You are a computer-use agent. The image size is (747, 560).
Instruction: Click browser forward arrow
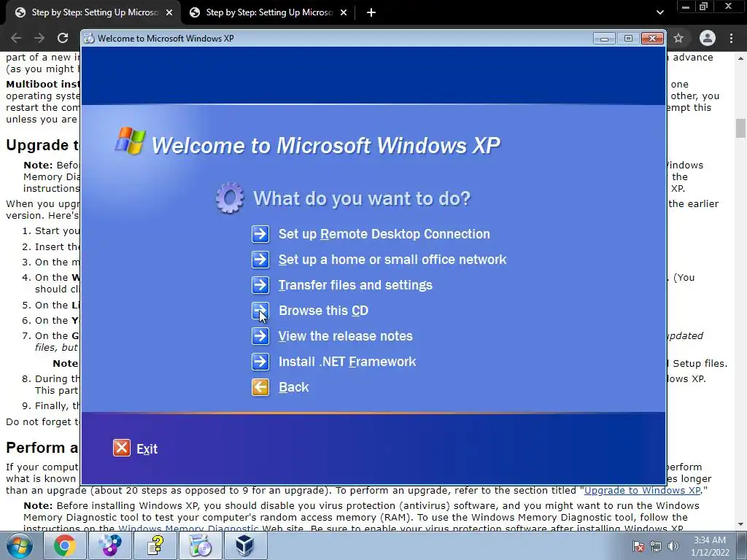click(39, 38)
